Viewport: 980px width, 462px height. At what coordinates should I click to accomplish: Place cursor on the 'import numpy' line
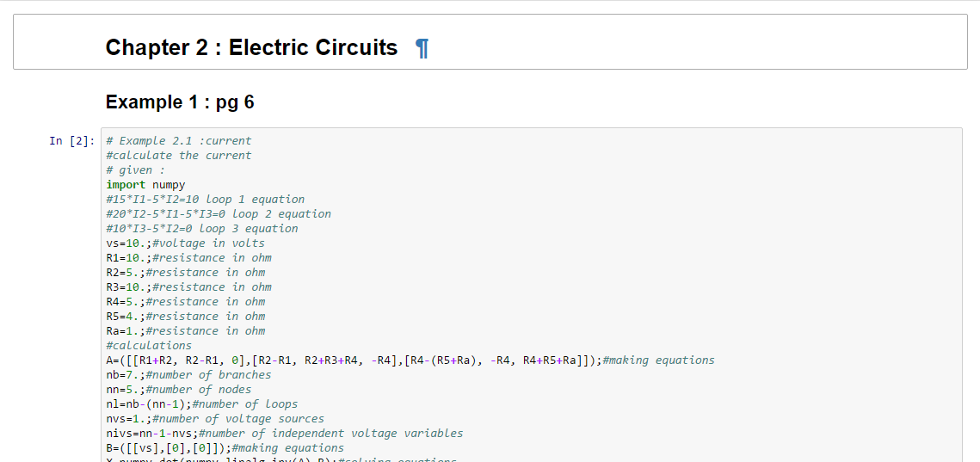(x=145, y=185)
